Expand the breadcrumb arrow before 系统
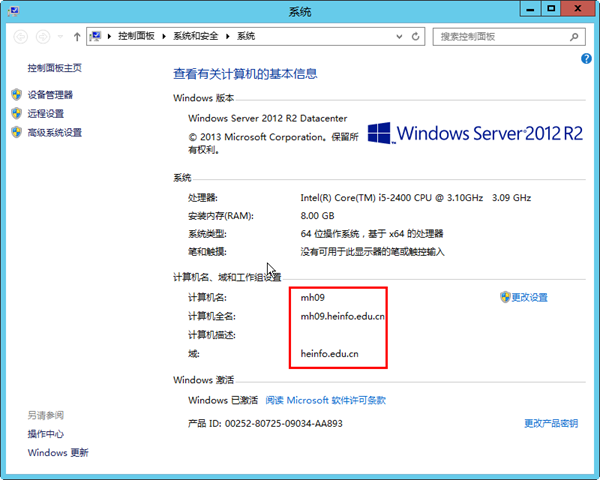The width and height of the screenshot is (600, 480). 228,36
